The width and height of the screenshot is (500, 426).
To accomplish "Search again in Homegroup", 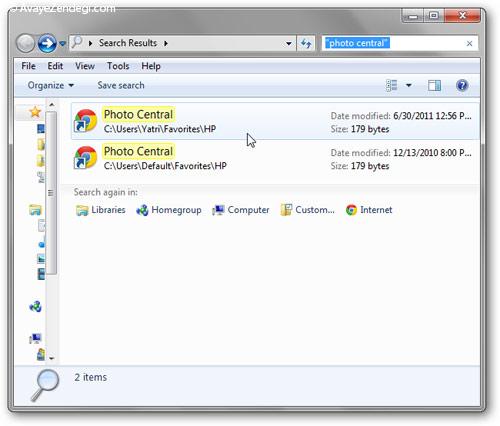I will [x=169, y=210].
